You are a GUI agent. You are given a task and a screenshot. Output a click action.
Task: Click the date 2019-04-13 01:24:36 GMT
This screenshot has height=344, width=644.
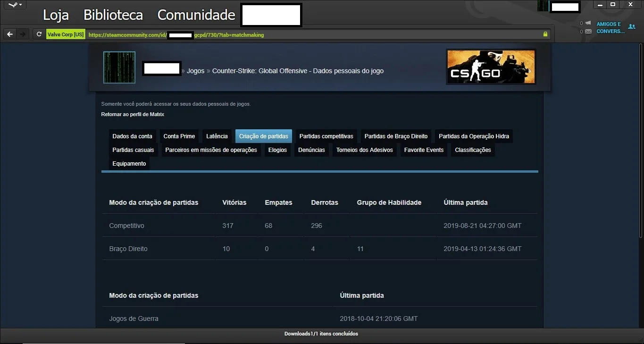click(x=483, y=249)
